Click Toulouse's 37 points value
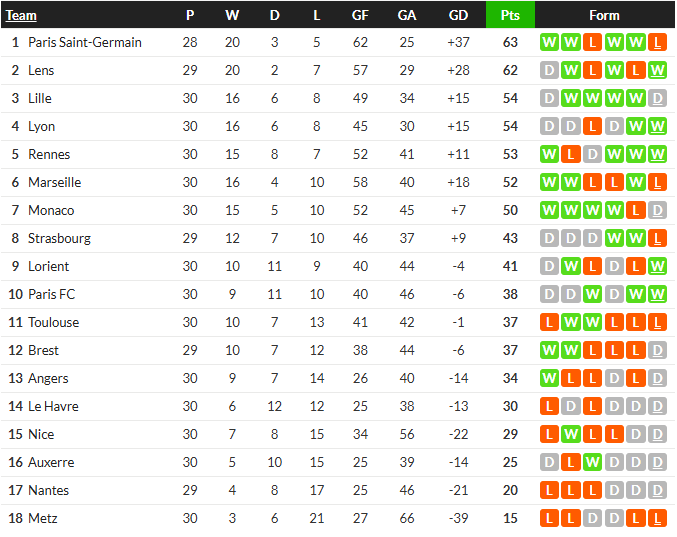This screenshot has width=677, height=537. (510, 322)
